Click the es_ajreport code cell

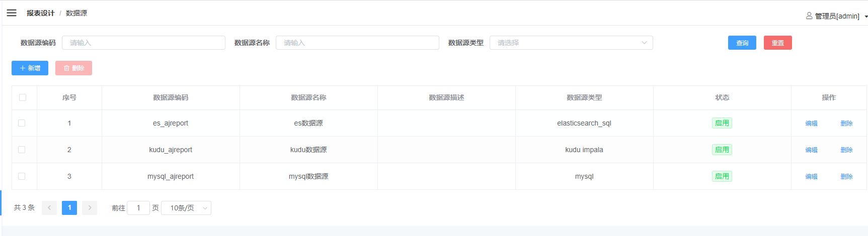click(171, 123)
